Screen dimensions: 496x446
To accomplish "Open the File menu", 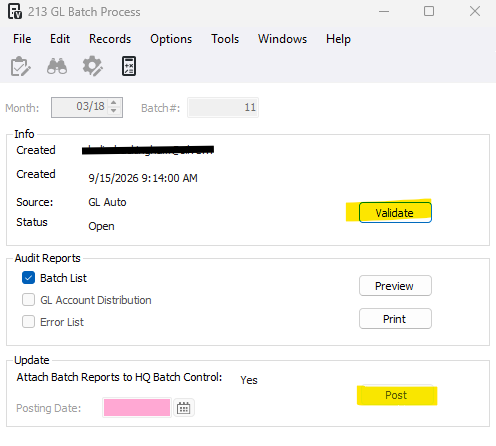I will click(22, 39).
